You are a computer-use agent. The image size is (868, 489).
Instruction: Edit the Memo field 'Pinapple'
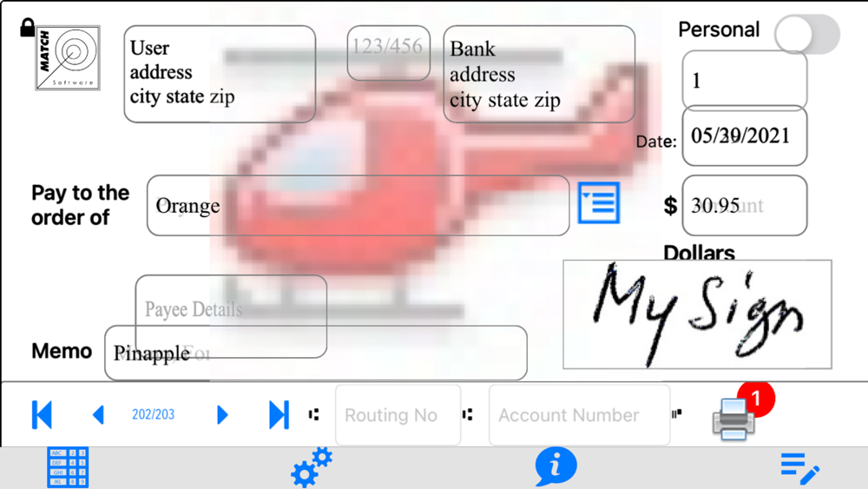coord(316,353)
